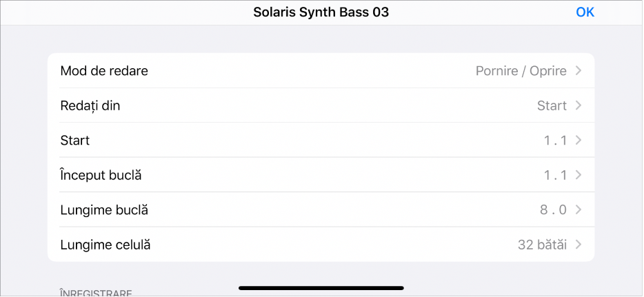Open the Mod de redare row

(321, 70)
